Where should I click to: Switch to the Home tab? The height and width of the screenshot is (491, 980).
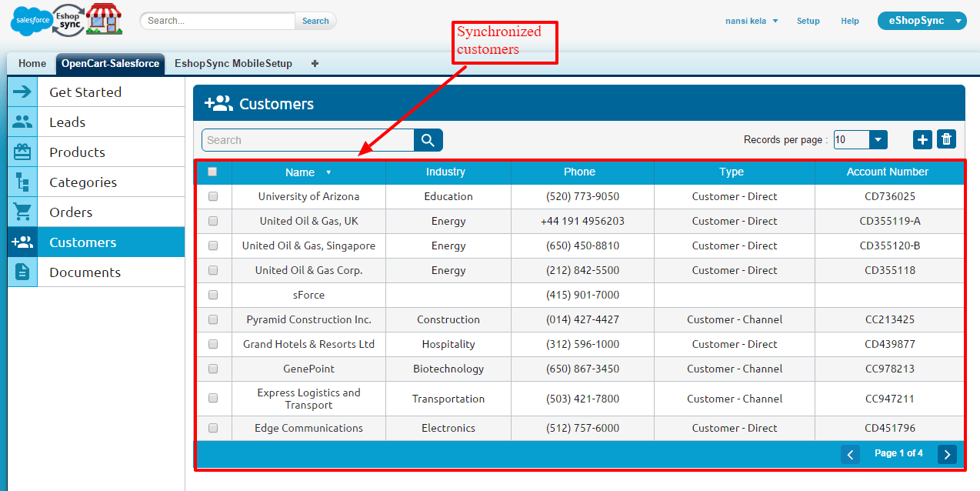(x=32, y=64)
